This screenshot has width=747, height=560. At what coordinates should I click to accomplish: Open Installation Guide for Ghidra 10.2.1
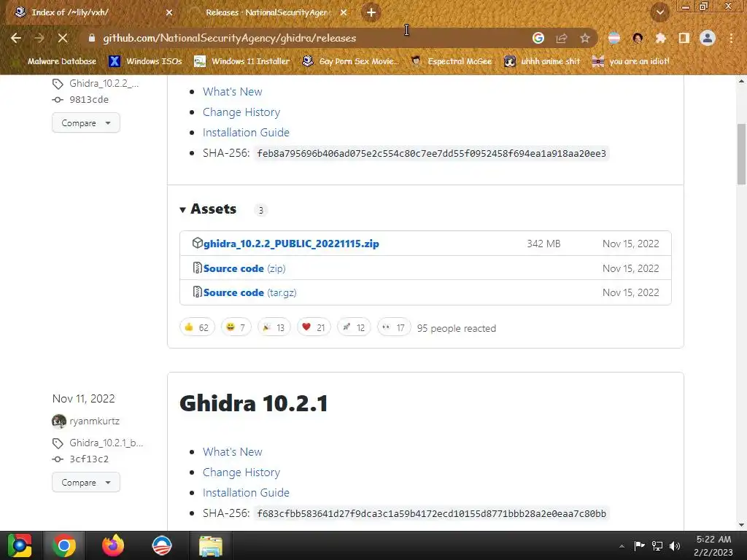click(x=246, y=492)
